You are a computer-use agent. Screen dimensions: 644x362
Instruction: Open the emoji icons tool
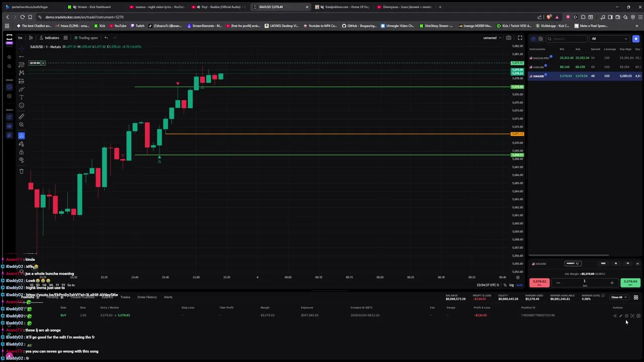21,106
